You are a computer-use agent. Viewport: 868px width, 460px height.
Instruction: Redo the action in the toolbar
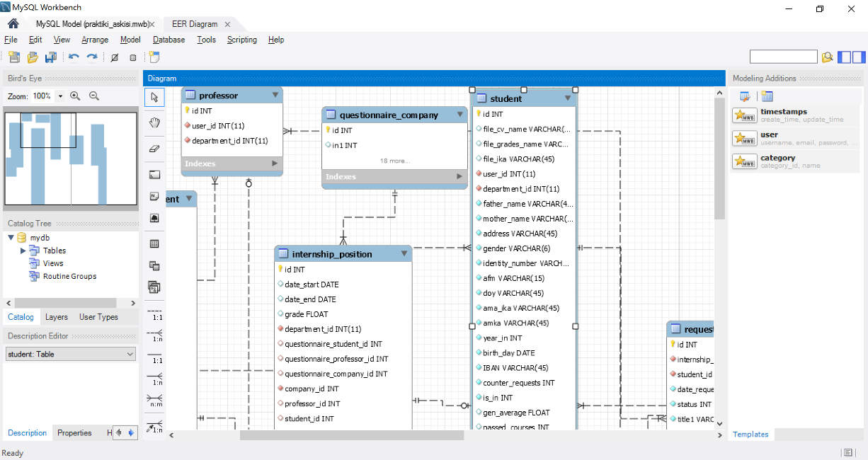92,57
